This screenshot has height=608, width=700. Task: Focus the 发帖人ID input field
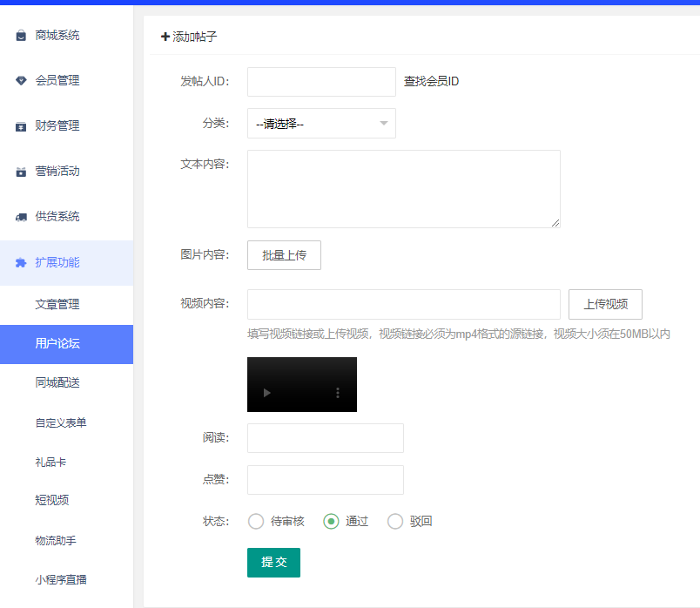[321, 82]
